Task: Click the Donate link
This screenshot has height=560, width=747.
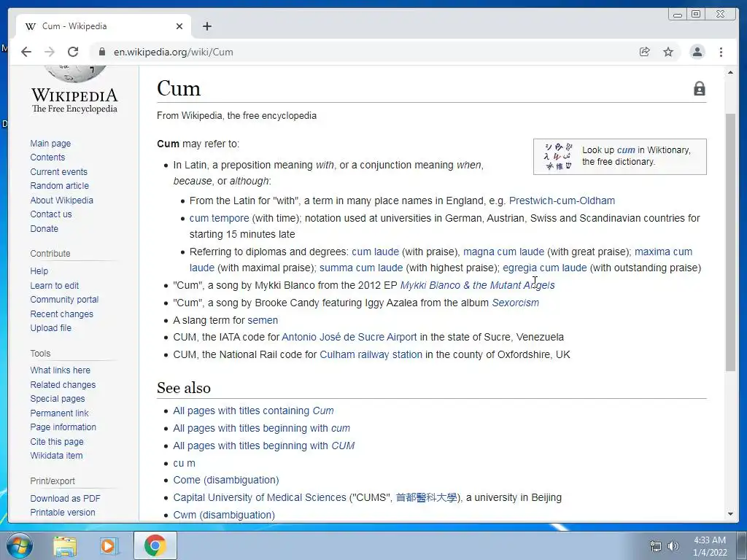Action: (x=44, y=228)
